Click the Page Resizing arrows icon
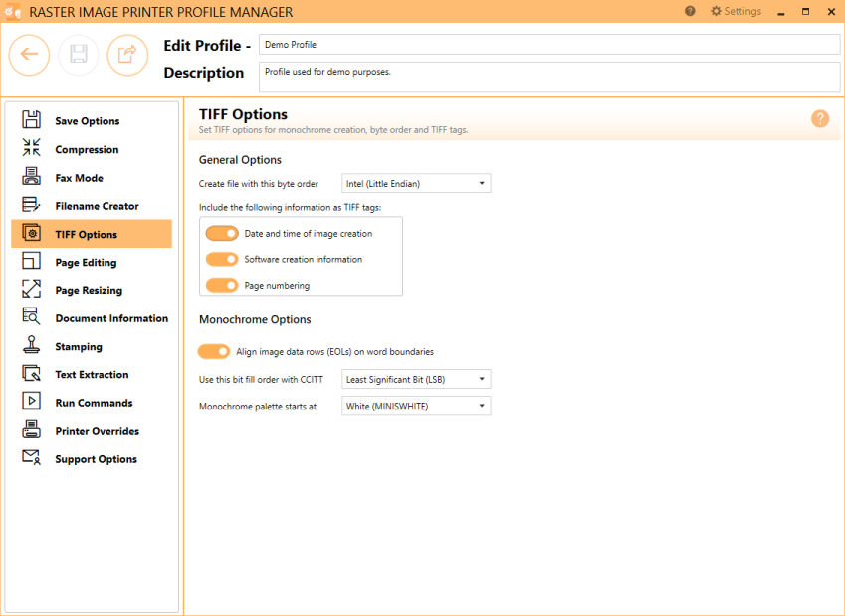 pos(31,289)
